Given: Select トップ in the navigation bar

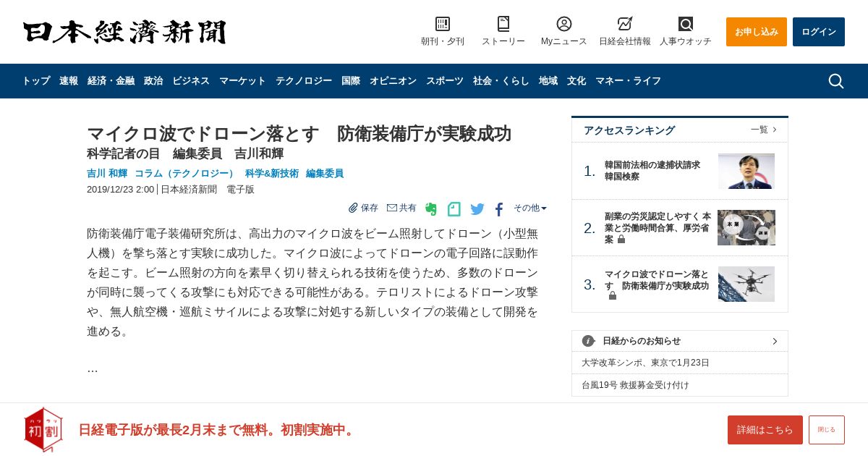Looking at the screenshot, I should pos(36,81).
